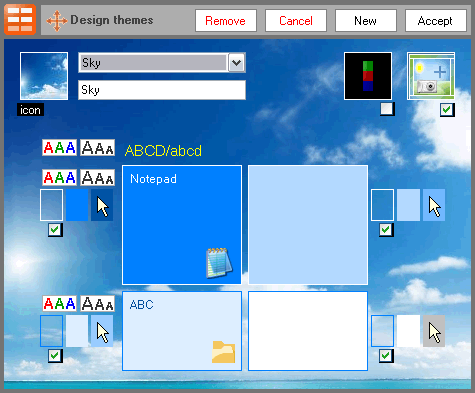Screen dimensions: 475x393
Task: Click the Sky theme icon thumbnail
Action: tap(44, 76)
